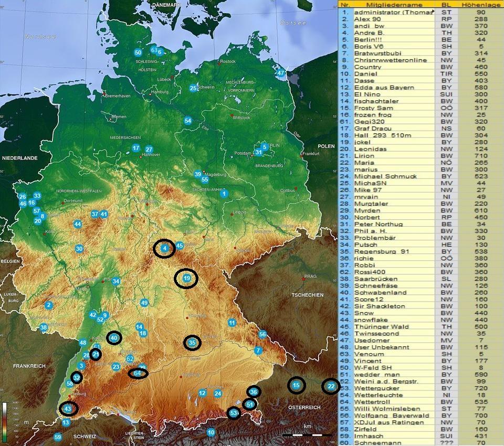Select marker 59 in Switzerland

pos(58,437)
